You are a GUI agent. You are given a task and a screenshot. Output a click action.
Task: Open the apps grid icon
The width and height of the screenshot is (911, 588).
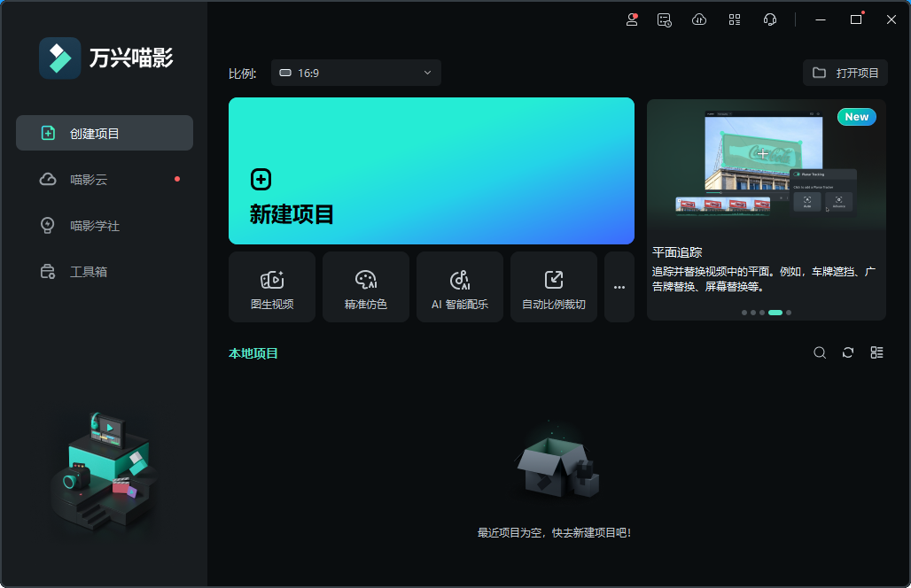(x=735, y=19)
